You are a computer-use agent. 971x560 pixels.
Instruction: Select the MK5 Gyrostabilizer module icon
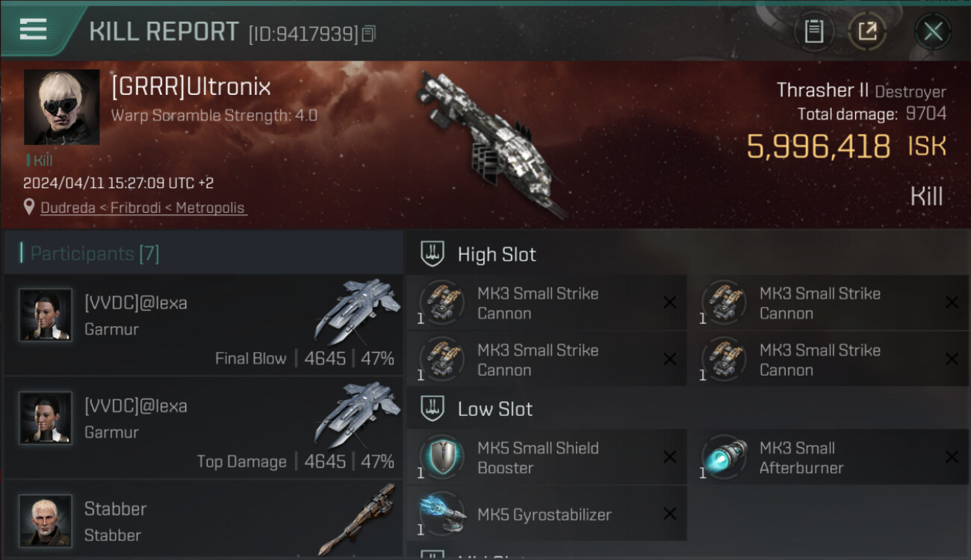pyautogui.click(x=441, y=514)
